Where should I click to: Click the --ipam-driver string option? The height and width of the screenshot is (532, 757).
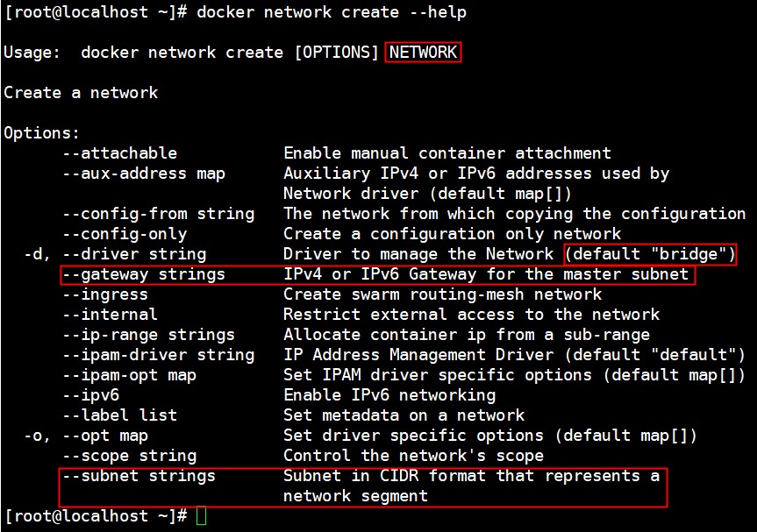coord(158,355)
